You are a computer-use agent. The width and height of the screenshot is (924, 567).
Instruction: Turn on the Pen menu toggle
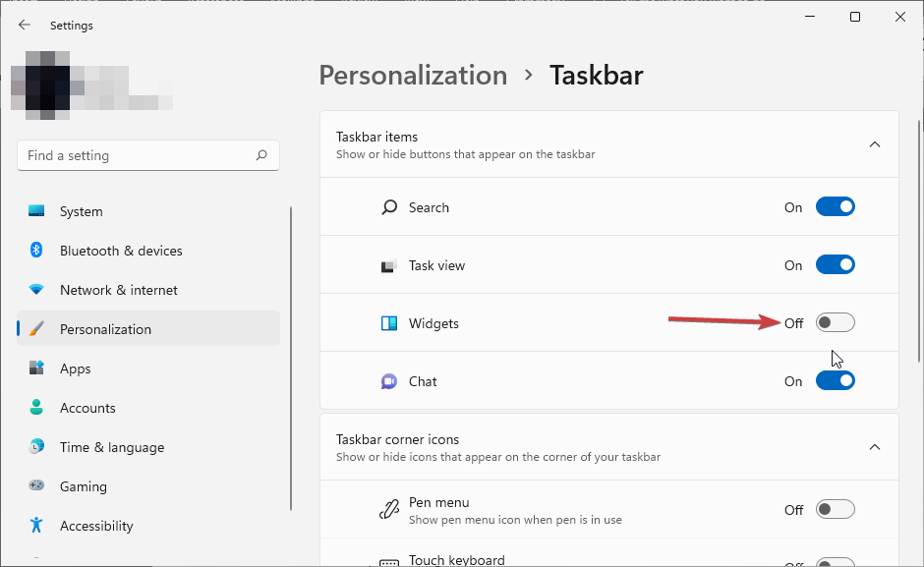pos(835,509)
